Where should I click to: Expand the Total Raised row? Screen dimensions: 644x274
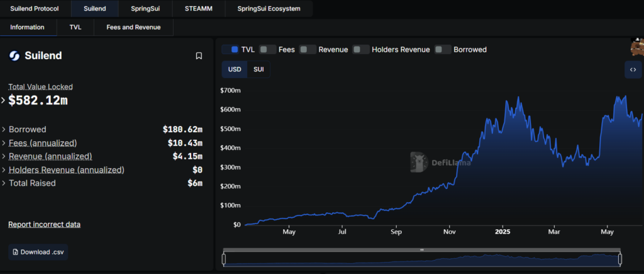tap(4, 183)
